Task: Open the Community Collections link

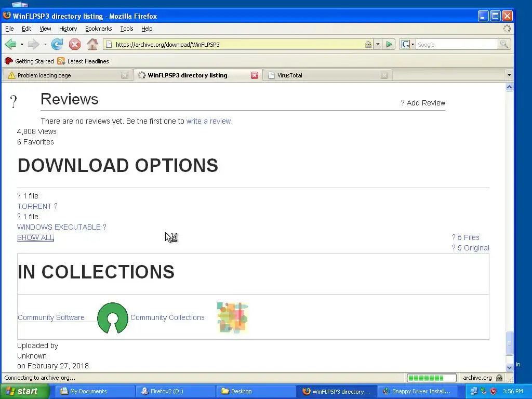Action: [167, 317]
